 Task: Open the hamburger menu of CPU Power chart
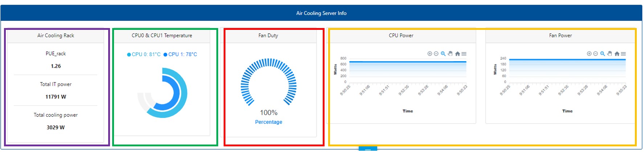click(x=464, y=54)
